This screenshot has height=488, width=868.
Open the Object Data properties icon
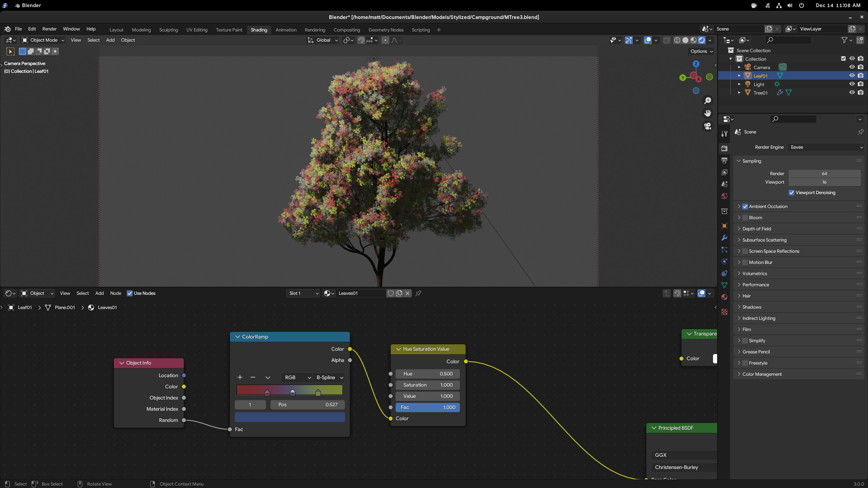[725, 285]
